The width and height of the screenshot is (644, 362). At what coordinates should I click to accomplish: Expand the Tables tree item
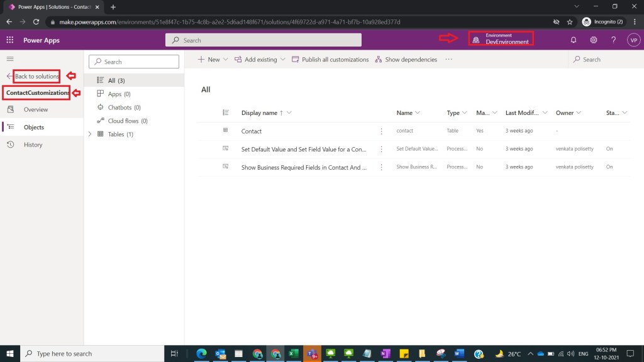pyautogui.click(x=90, y=134)
